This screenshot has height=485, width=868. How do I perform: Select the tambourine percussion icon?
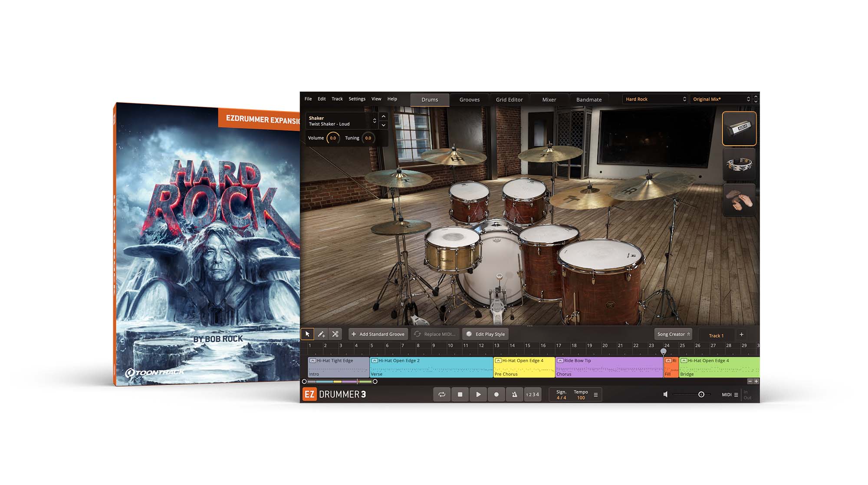click(x=739, y=165)
